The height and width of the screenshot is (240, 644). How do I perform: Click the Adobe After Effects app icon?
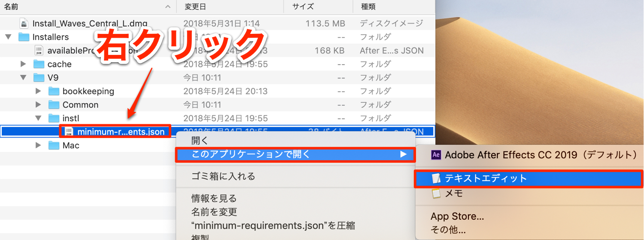[436, 155]
